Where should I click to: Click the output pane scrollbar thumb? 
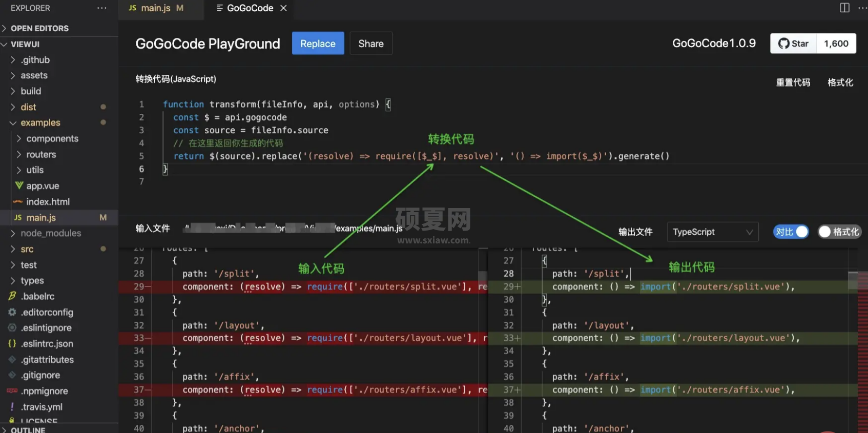tap(853, 280)
